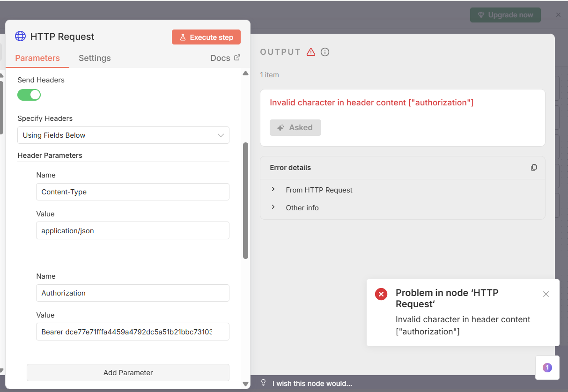Click the Upgrade now button
This screenshot has height=392, width=568.
coord(505,15)
